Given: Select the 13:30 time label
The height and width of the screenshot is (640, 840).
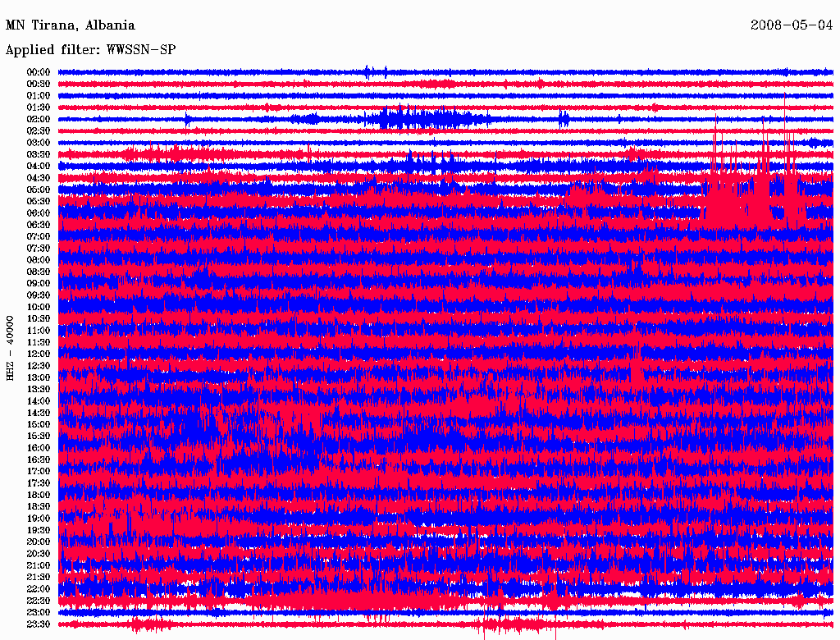Looking at the screenshot, I should (39, 389).
